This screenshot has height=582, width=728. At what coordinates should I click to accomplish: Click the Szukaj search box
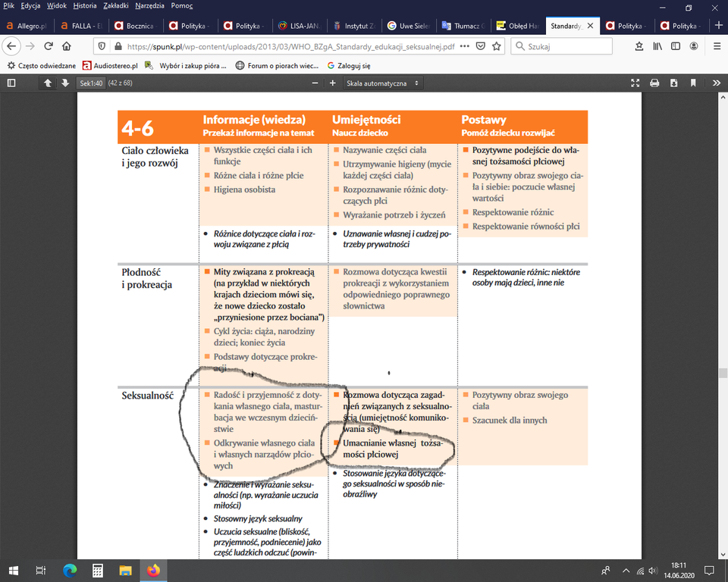click(561, 46)
